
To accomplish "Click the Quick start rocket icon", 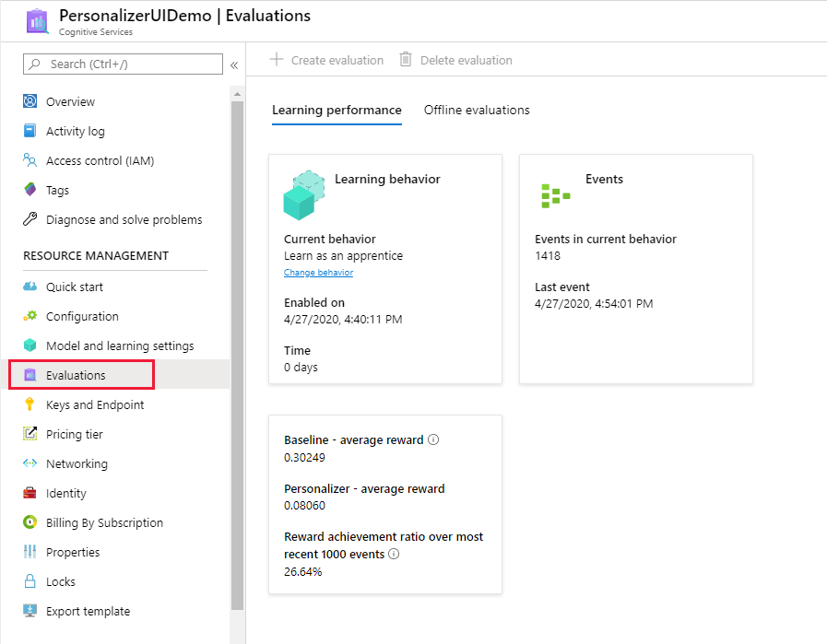I will 30,287.
